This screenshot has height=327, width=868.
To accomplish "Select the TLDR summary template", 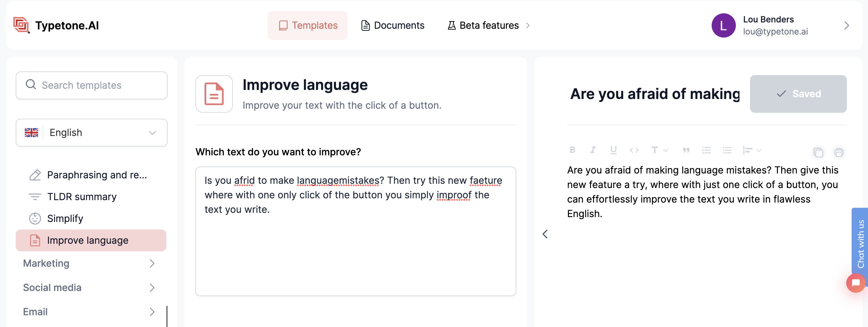I will (82, 197).
